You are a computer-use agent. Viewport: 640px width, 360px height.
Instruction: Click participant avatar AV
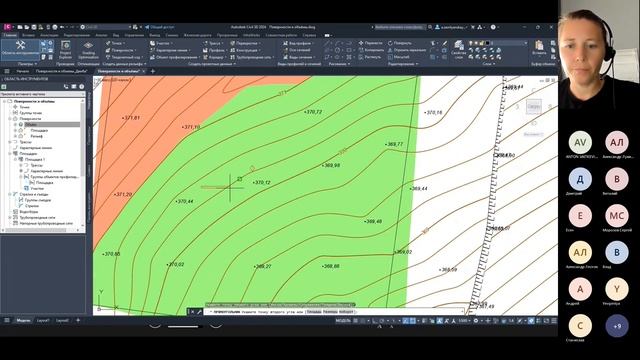point(580,142)
